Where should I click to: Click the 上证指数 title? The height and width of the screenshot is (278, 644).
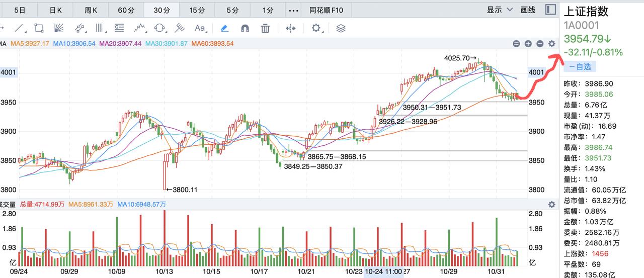click(x=586, y=11)
